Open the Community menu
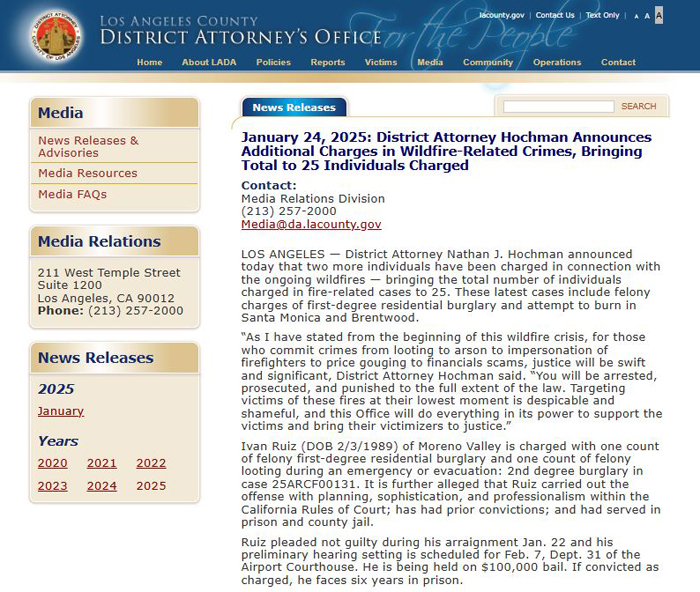Viewport: 700px width, 592px height. (488, 63)
